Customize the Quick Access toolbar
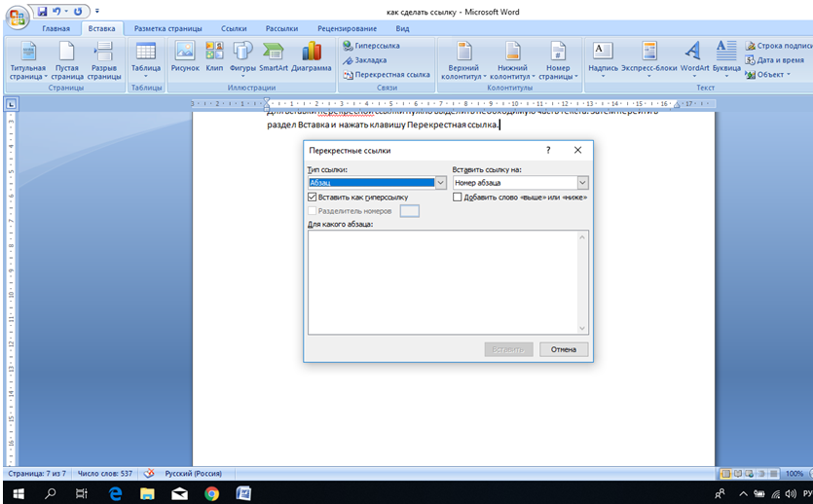The height and width of the screenshot is (504, 813). point(97,11)
